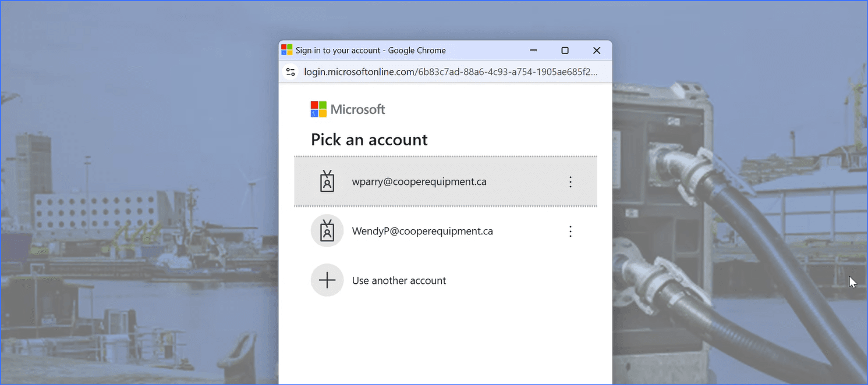Click the plus icon for another account

tap(327, 280)
